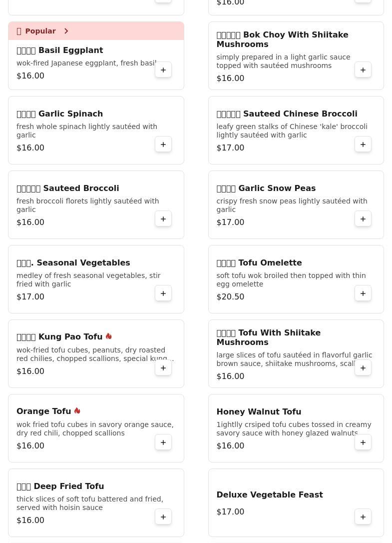Open the Deluxe Vegetable Feast item card
This screenshot has height=543, width=392.
pos(296,503)
